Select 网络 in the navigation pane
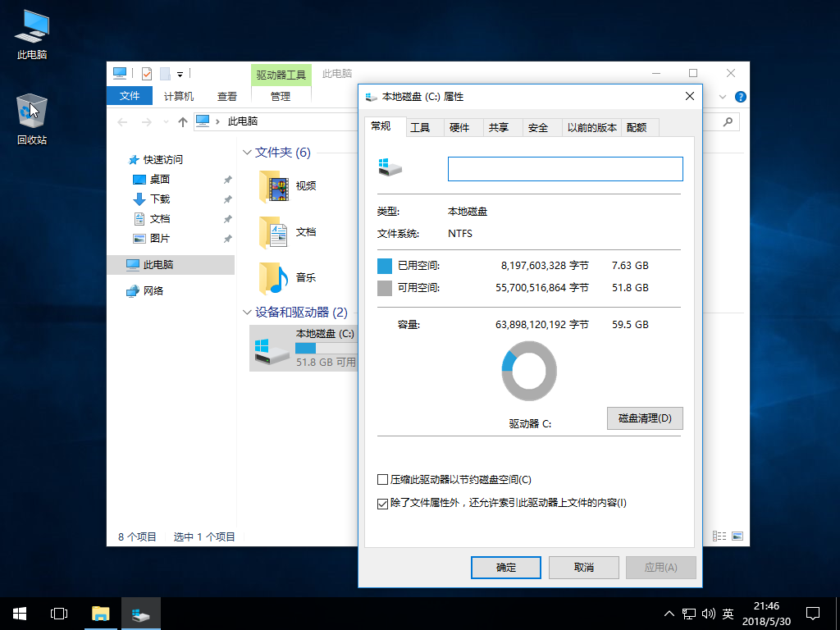 [x=153, y=290]
